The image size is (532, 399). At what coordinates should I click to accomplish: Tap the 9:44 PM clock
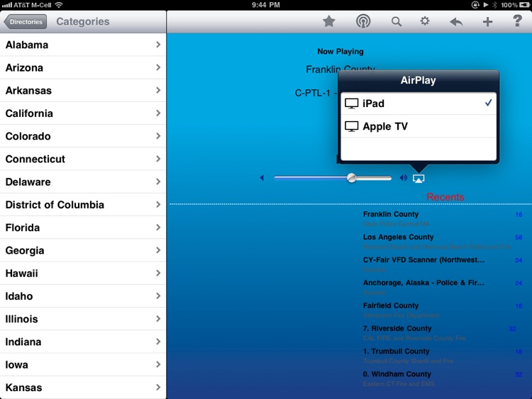pyautogui.click(x=266, y=5)
